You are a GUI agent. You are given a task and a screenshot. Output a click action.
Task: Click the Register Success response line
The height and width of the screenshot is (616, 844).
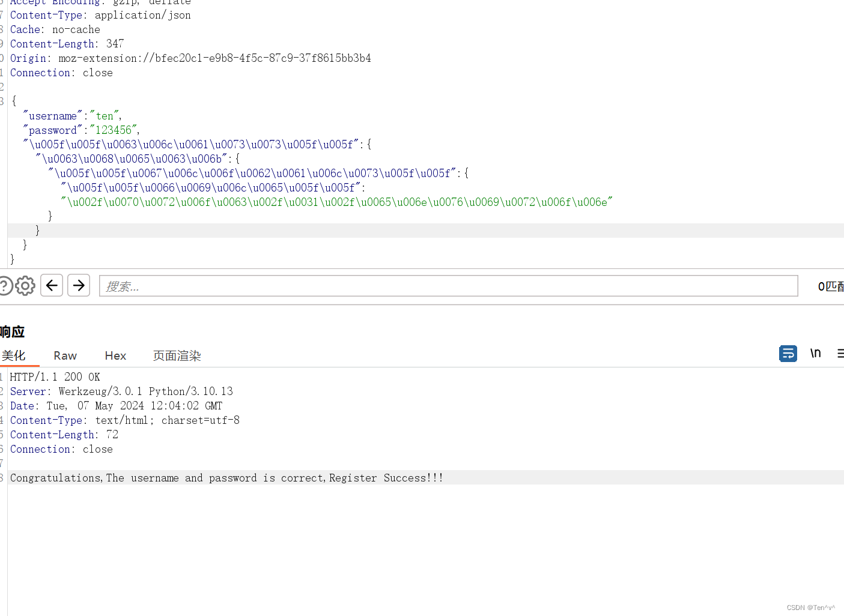[226, 477]
